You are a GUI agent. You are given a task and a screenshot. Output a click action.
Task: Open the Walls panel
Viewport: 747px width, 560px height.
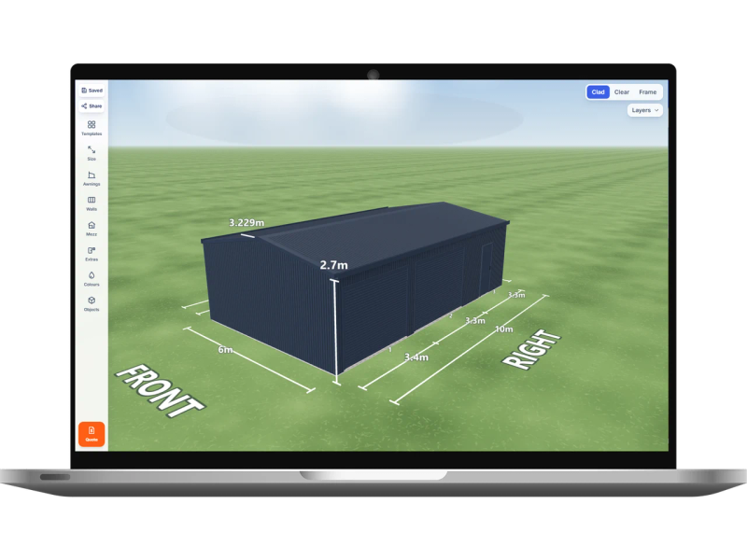click(x=92, y=203)
